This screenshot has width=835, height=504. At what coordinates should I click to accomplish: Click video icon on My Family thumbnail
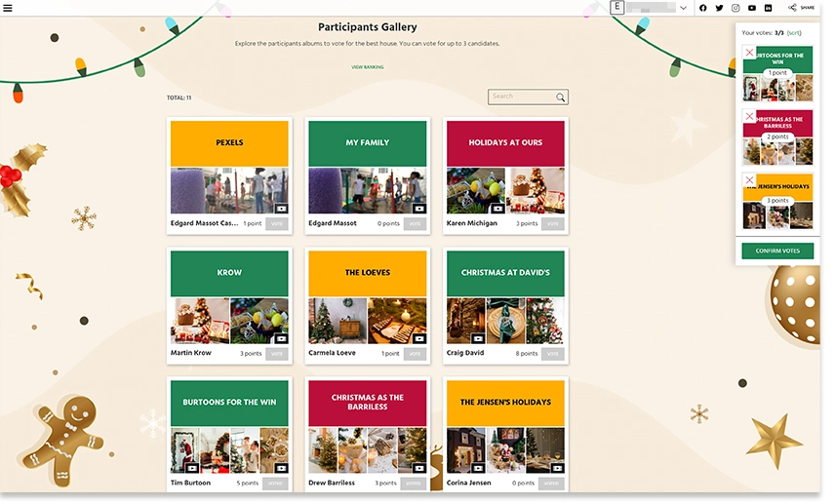419,209
